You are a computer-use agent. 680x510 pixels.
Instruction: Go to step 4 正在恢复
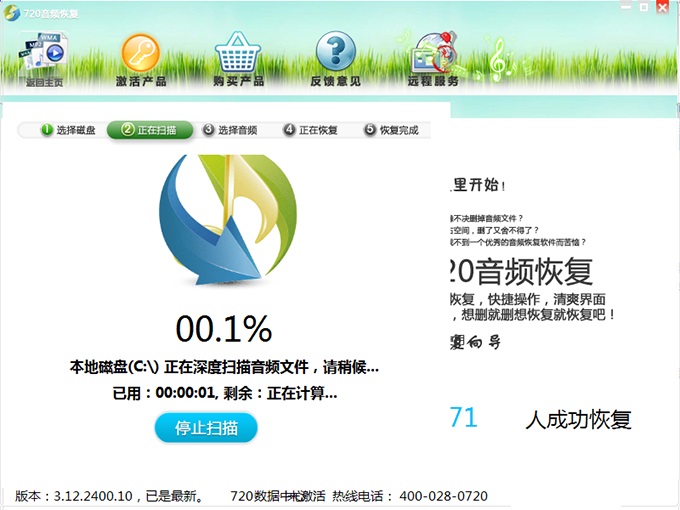(x=311, y=130)
